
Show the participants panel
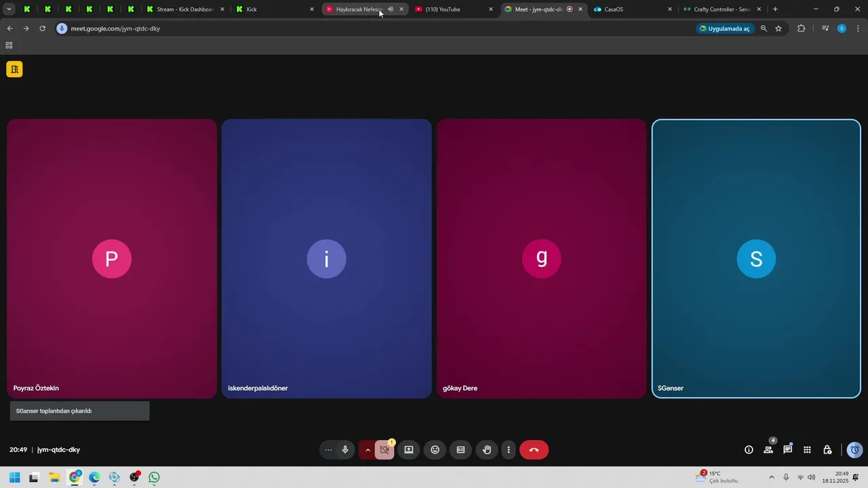click(x=768, y=450)
